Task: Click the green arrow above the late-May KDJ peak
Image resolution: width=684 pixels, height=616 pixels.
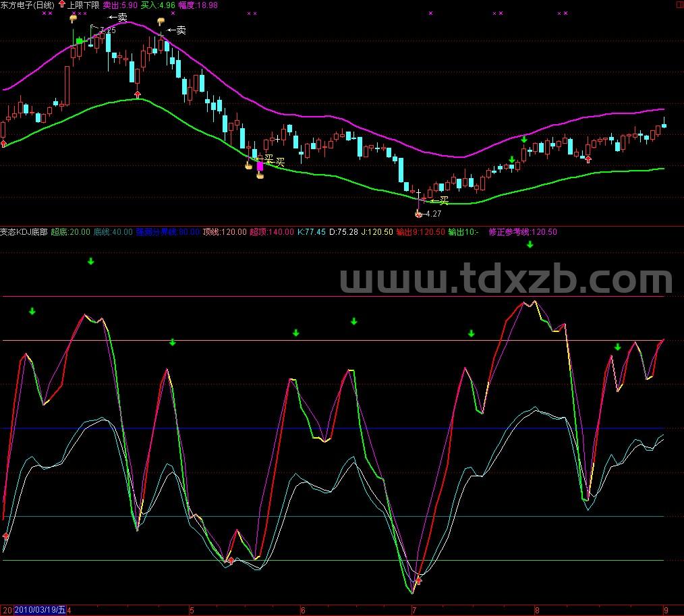Action: (295, 333)
